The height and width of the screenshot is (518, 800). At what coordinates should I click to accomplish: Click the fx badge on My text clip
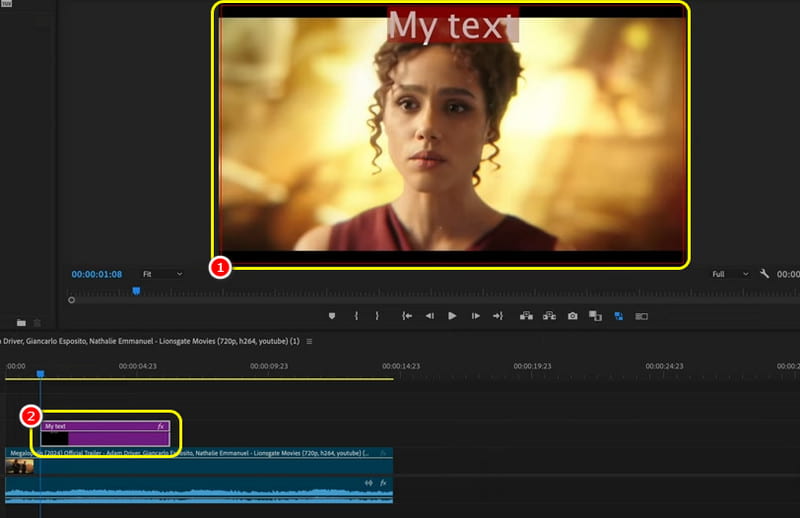coord(161,426)
